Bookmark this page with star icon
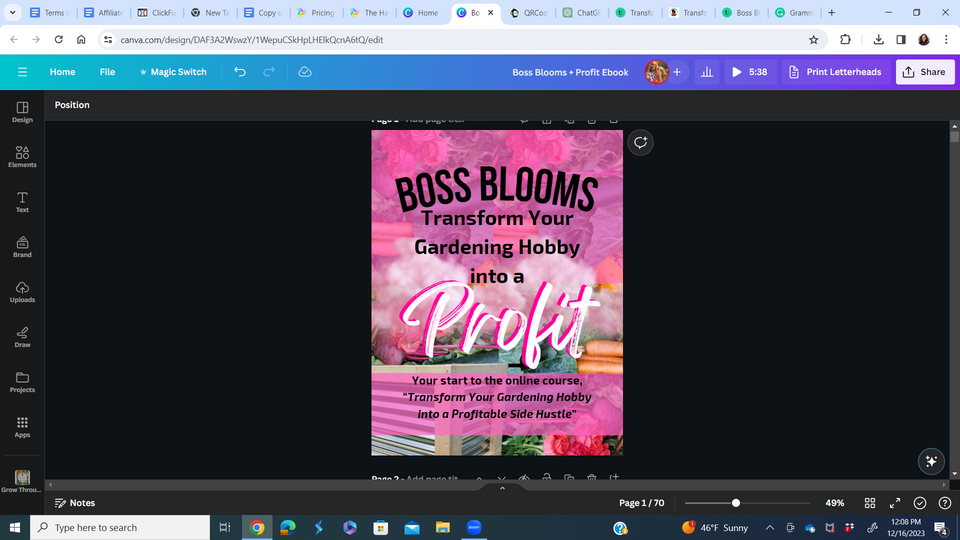The height and width of the screenshot is (540, 960). pos(813,40)
